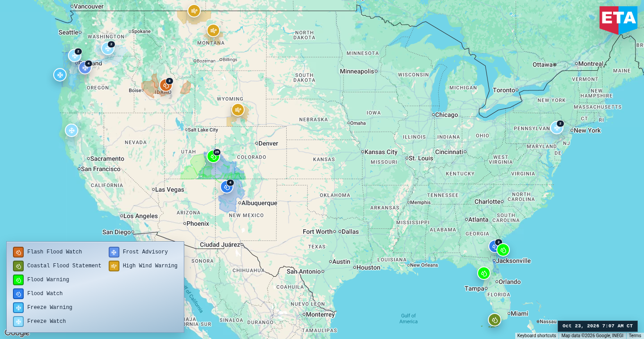Click the Gulf of America label
Screen dimensions: 644x339
pyautogui.click(x=408, y=319)
